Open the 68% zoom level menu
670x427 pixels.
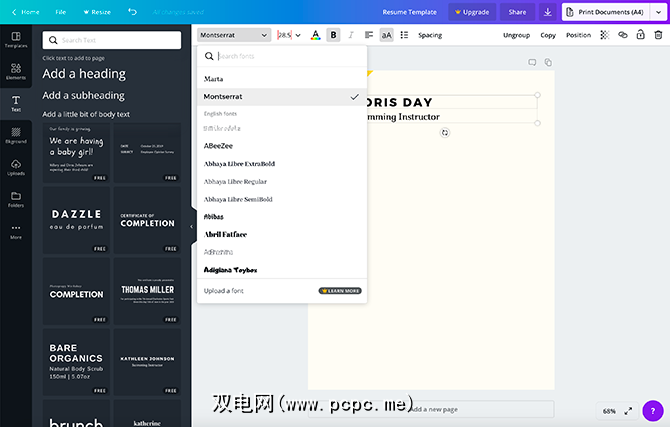click(x=609, y=411)
